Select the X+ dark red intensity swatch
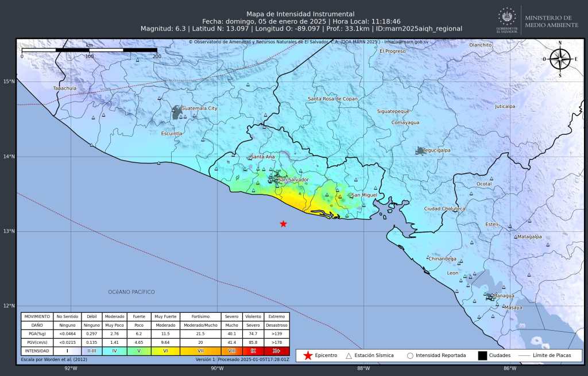This screenshot has height=376, width=588. [x=276, y=350]
